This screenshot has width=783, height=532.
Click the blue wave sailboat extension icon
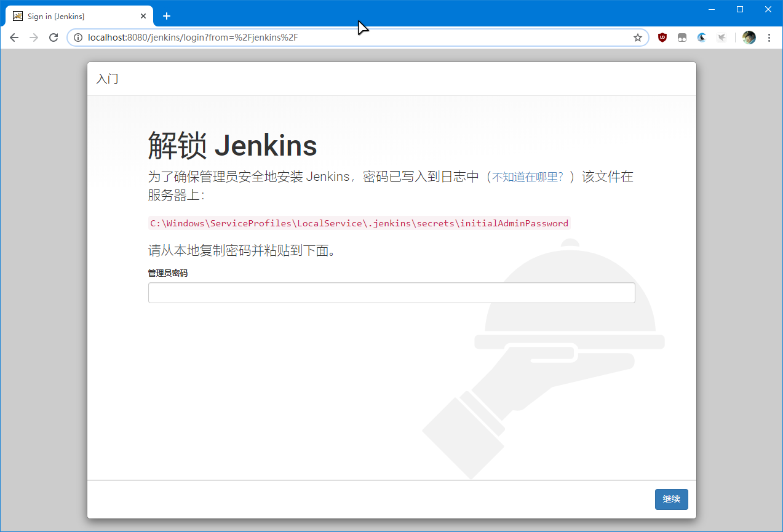pos(702,38)
